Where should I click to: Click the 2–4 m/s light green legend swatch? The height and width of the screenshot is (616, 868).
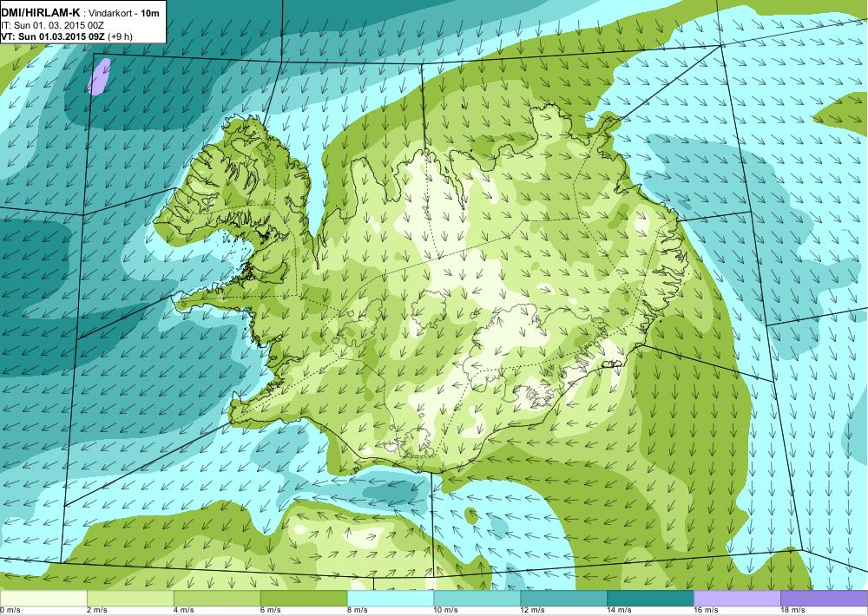pyautogui.click(x=130, y=599)
